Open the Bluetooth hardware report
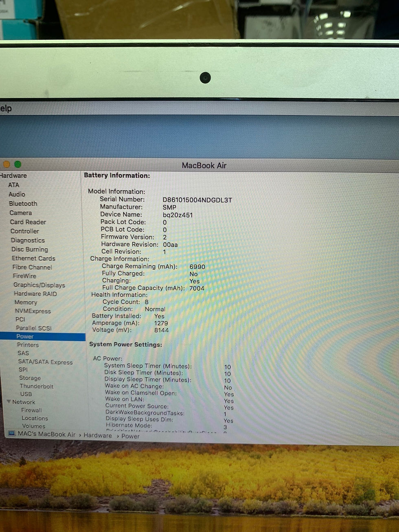 pos(23,204)
